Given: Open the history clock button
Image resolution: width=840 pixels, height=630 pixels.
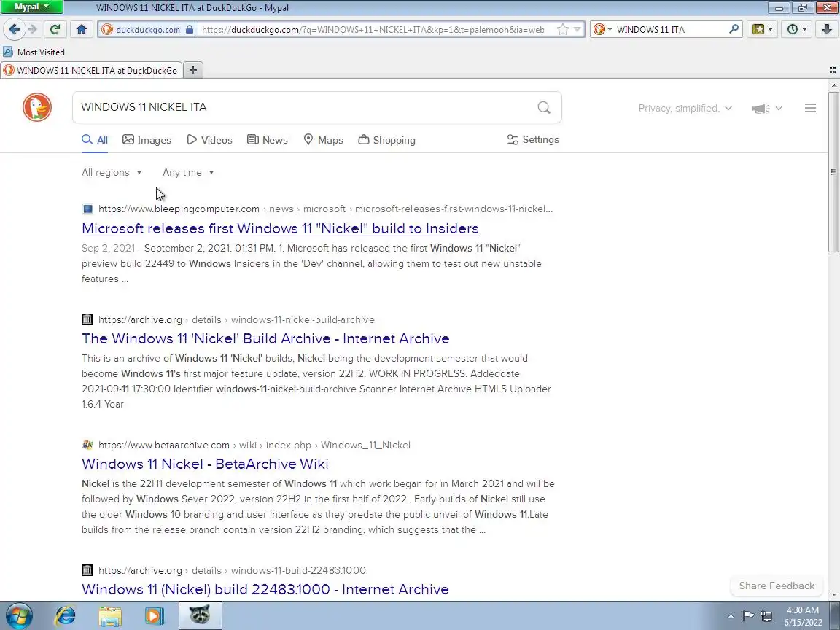Looking at the screenshot, I should tap(796, 29).
